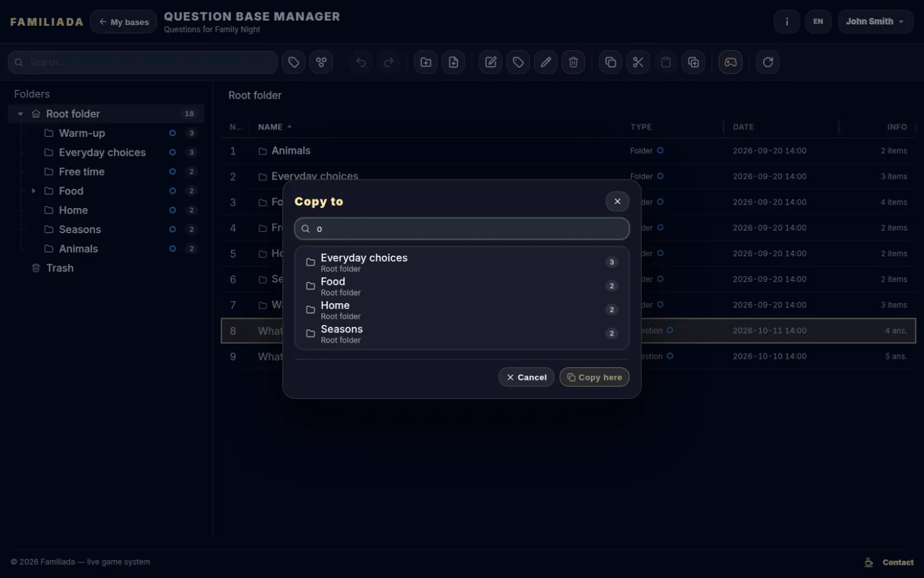This screenshot has height=578, width=924.
Task: Click the scissors cut icon
Action: coord(638,62)
